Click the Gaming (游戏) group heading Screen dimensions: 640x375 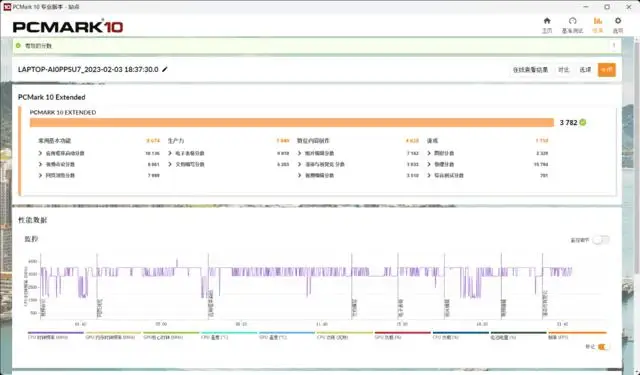click(432, 141)
